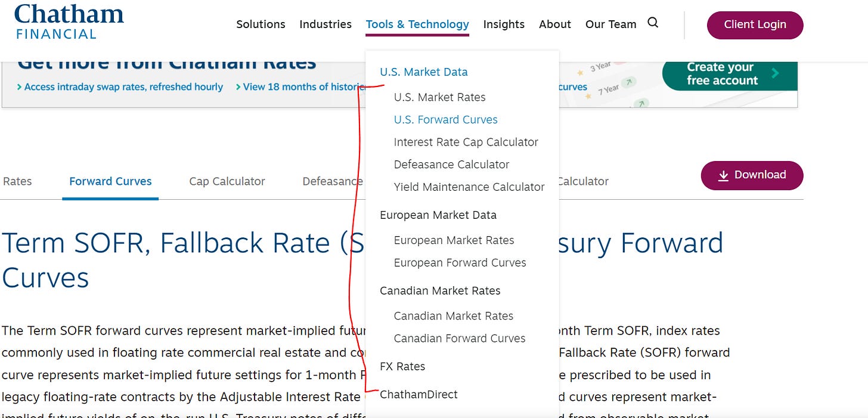Click Create your free account button
This screenshot has height=418, width=868.
pos(730,75)
